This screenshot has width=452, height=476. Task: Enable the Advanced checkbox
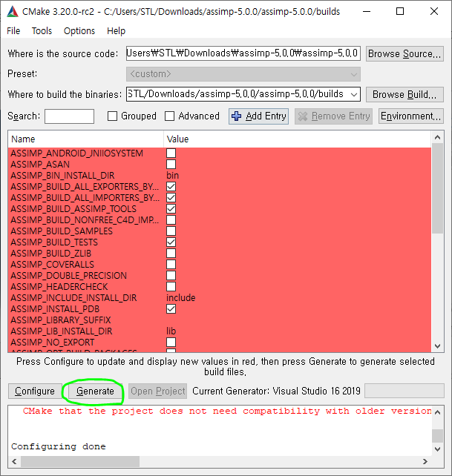(170, 116)
